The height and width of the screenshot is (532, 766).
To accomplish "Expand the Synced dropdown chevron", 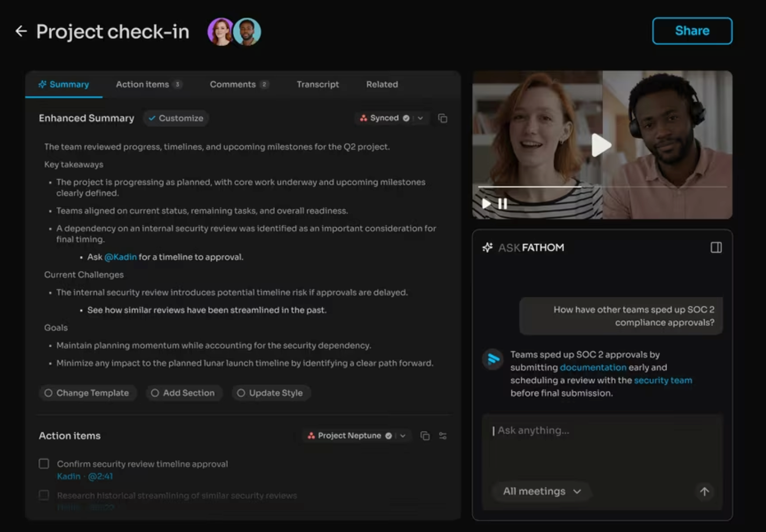I will click(420, 118).
